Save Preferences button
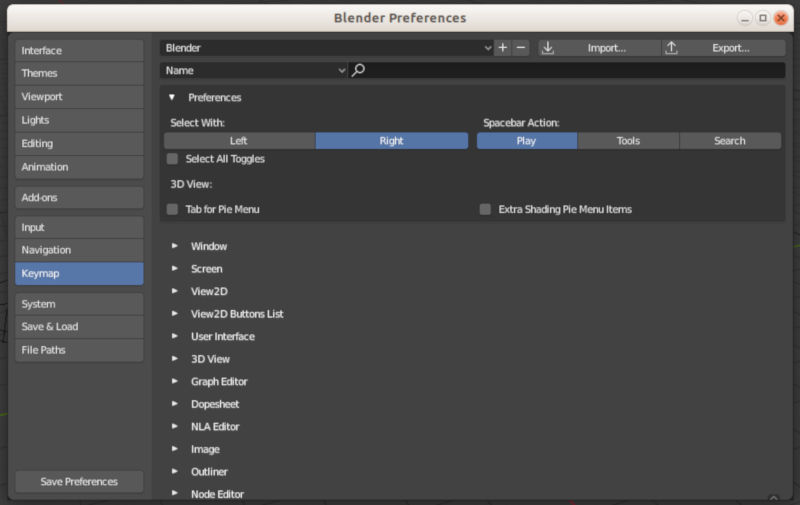Viewport: 800px width, 505px height. pos(79,482)
